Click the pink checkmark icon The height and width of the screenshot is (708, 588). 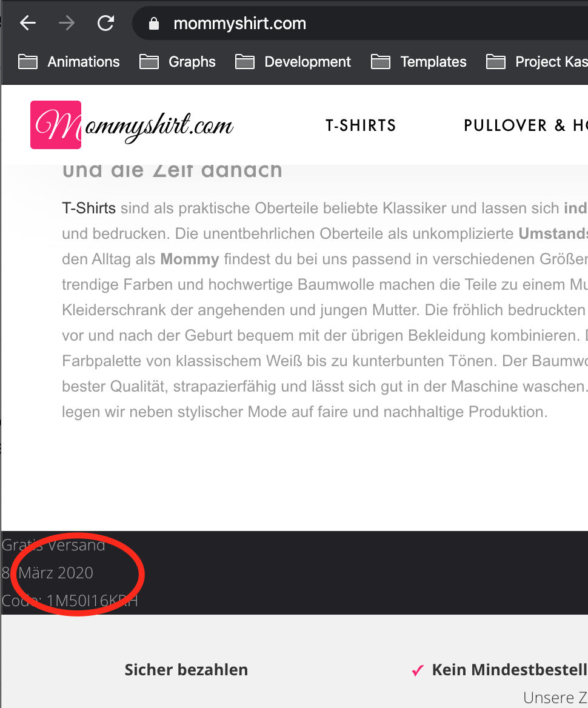pos(418,670)
